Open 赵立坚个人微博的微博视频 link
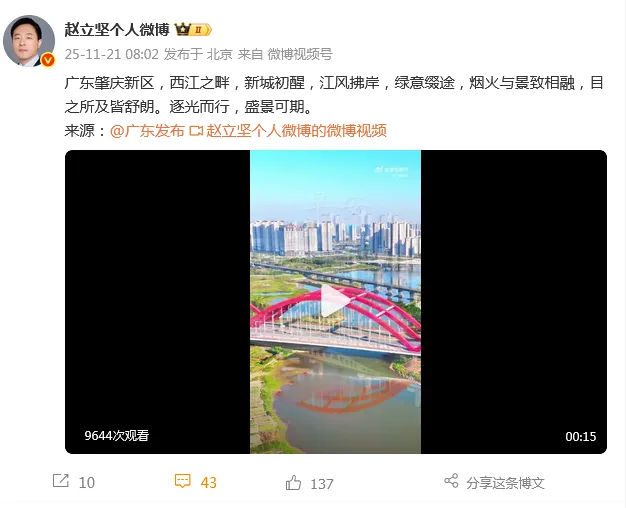This screenshot has height=508, width=626. click(297, 131)
